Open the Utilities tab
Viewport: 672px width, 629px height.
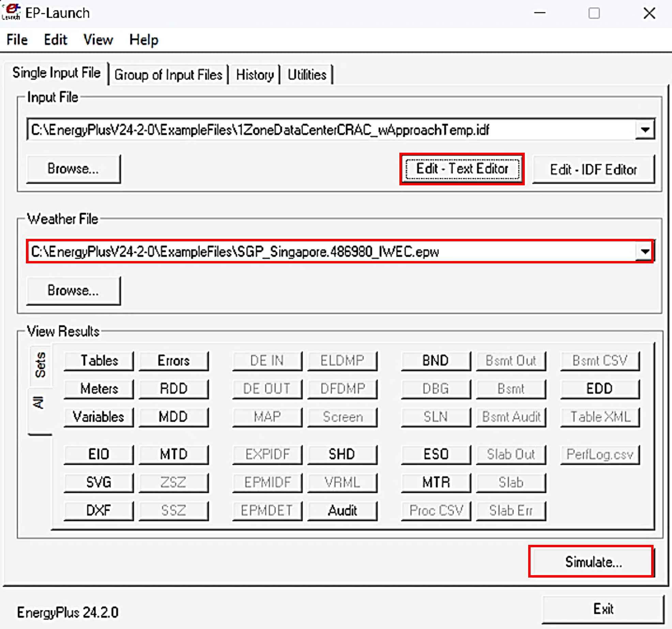tap(307, 75)
